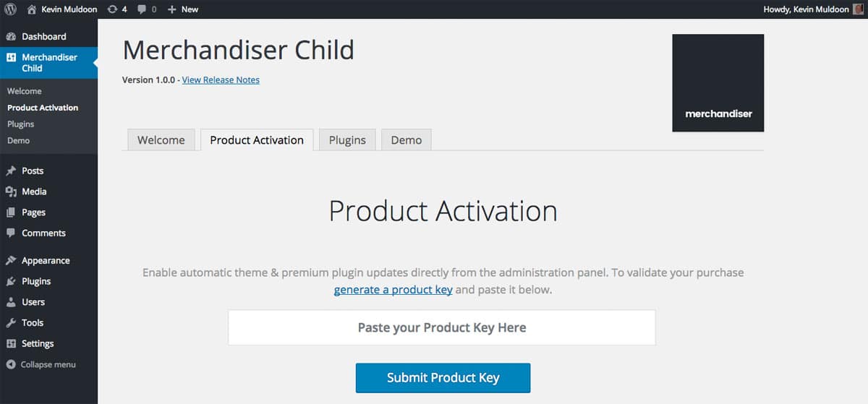868x404 pixels.
Task: Open Media using its sidebar icon
Action: (11, 192)
